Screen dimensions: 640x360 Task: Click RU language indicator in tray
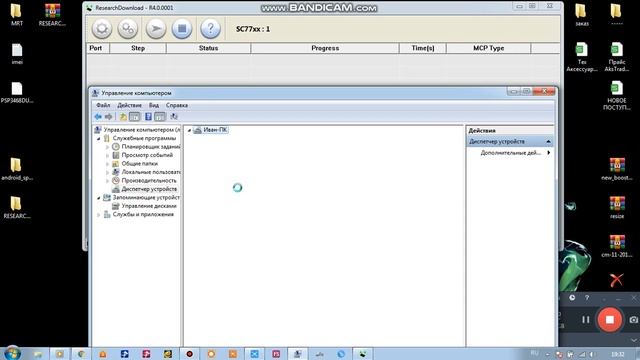[534, 353]
